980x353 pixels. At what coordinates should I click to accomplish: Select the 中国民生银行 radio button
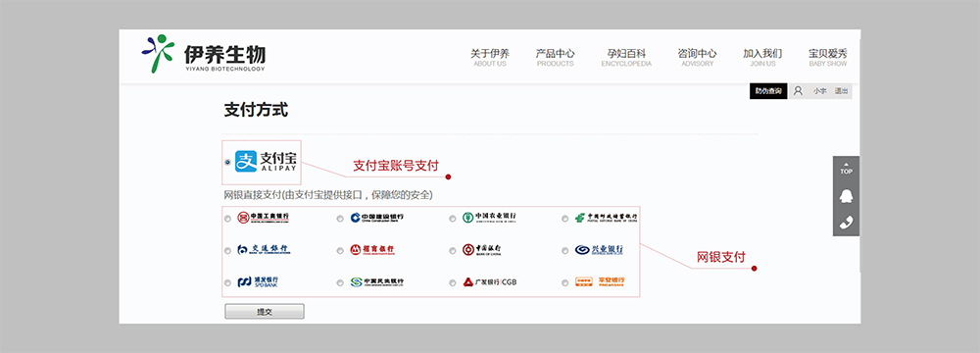click(x=340, y=282)
